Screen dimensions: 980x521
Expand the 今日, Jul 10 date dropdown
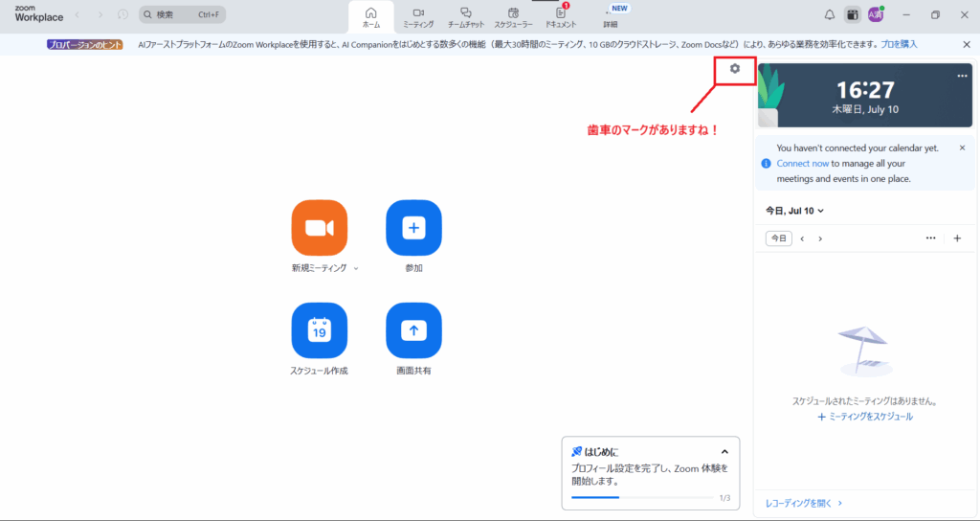[795, 211]
